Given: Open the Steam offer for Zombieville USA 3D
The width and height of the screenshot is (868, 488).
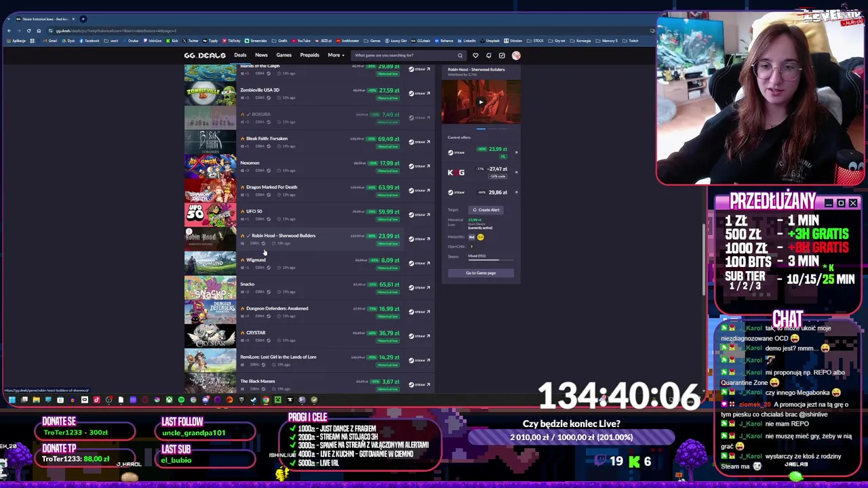Looking at the screenshot, I should click(x=420, y=94).
